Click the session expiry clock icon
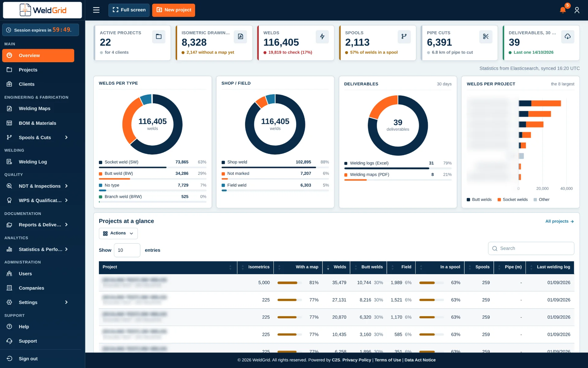Screen dimensions: 588x368 [x=9, y=30]
